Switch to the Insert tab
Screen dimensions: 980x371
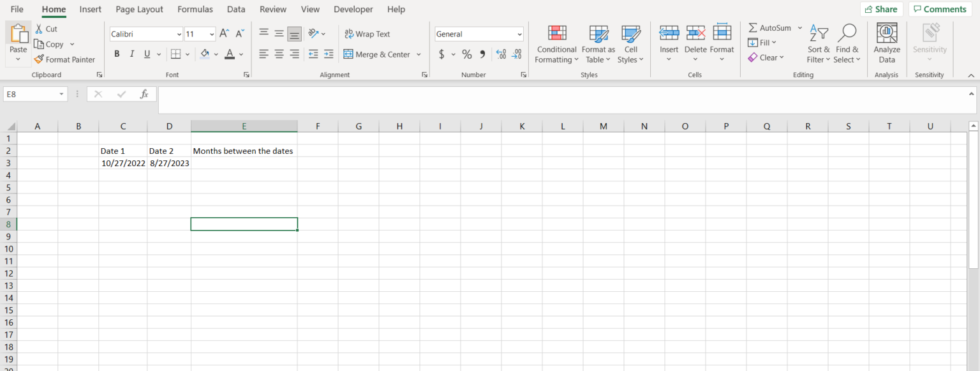tap(90, 9)
